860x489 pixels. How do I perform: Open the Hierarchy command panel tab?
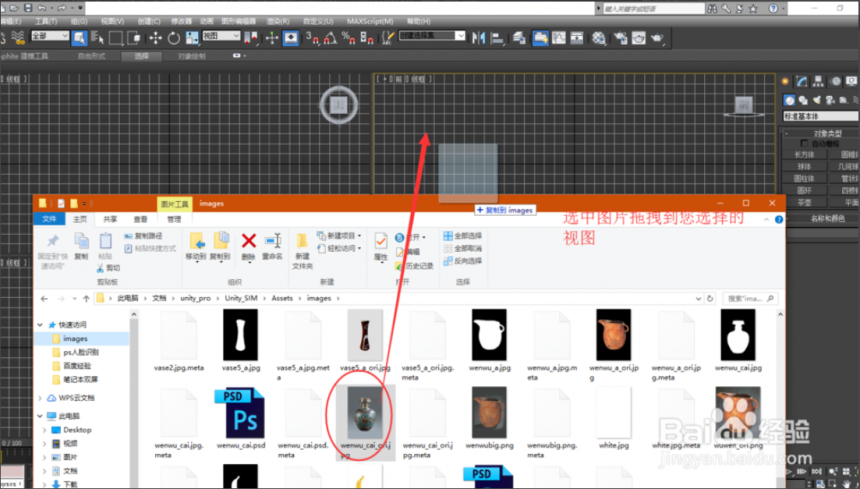pyautogui.click(x=818, y=81)
